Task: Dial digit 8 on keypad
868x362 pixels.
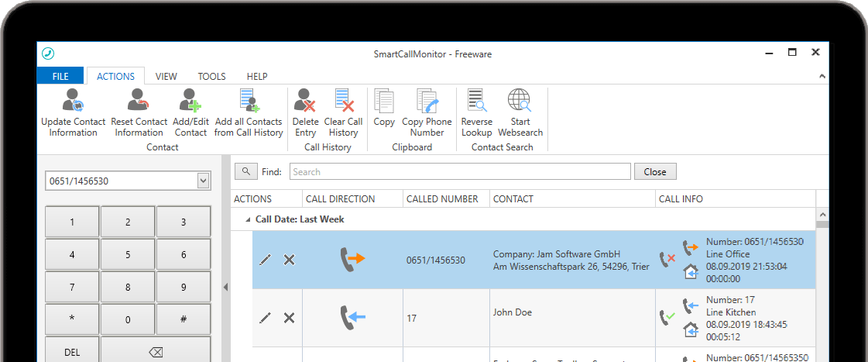Action: tap(128, 287)
